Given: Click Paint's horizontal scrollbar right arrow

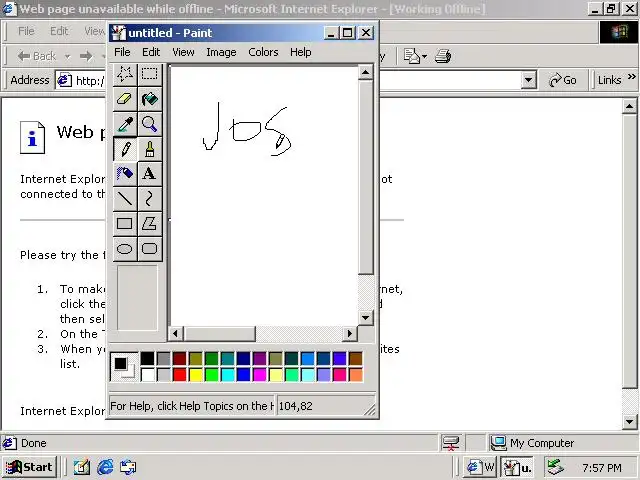Looking at the screenshot, I should (349, 334).
